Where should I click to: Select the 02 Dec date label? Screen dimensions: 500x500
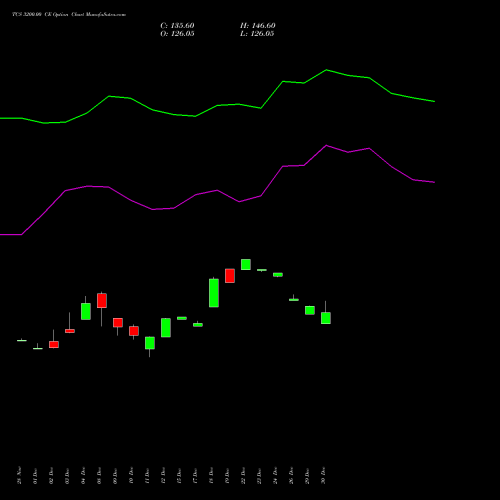[51, 475]
